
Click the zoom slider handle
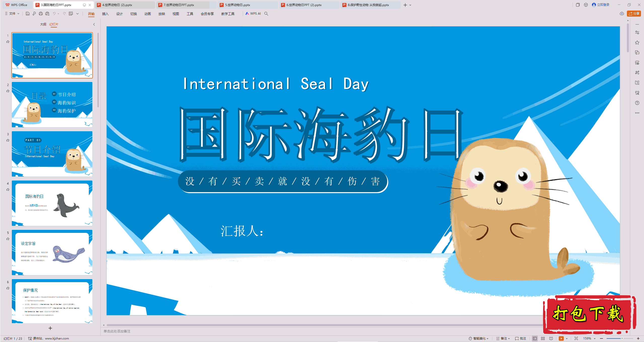[x=622, y=338]
